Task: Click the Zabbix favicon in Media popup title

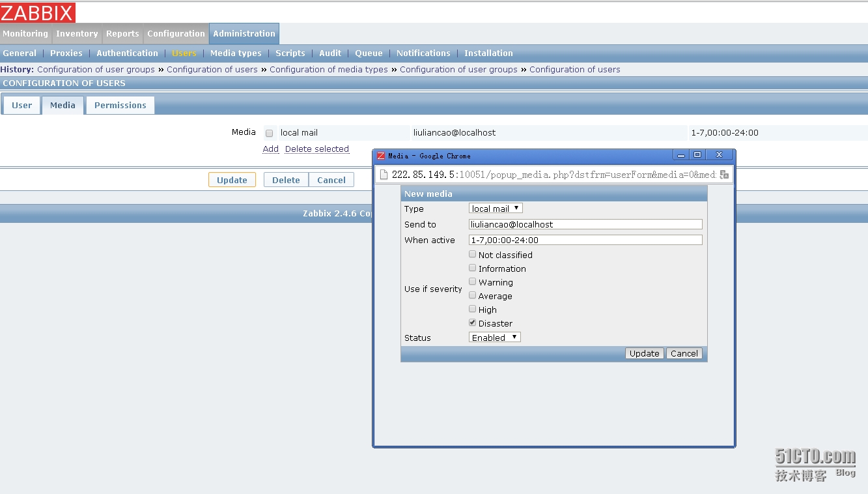Action: 381,156
